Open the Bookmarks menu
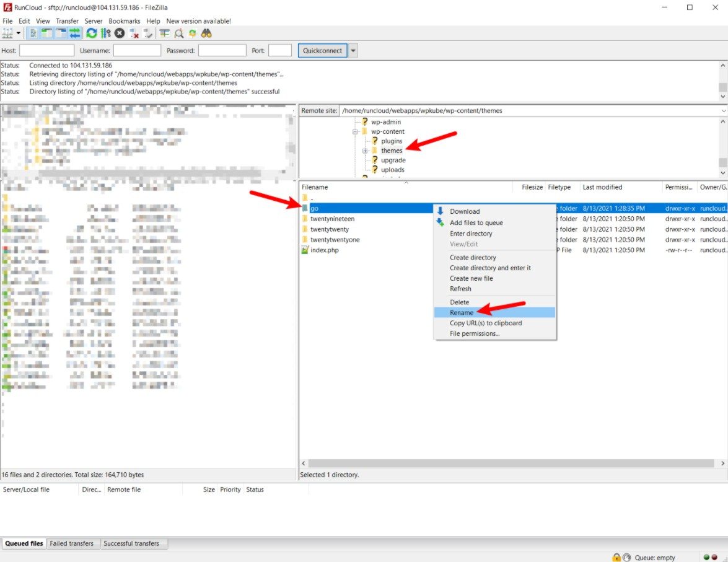Viewport: 728px width, 562px height. point(125,21)
